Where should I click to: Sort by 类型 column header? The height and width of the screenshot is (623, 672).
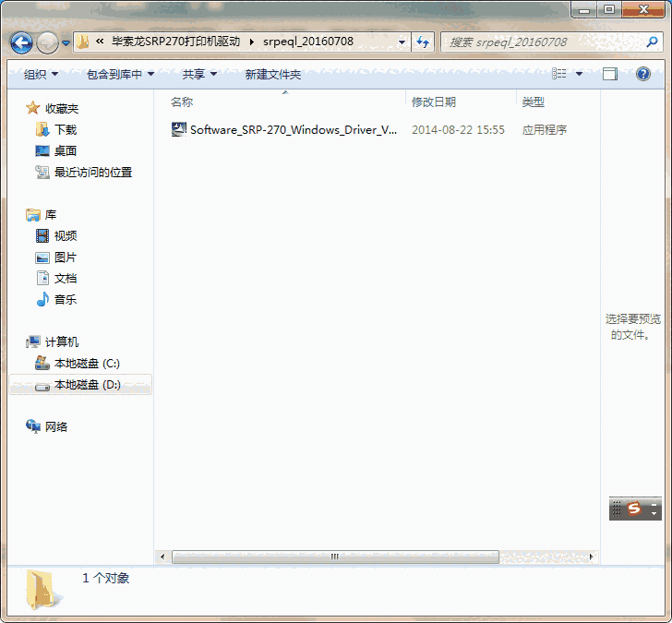point(534,102)
